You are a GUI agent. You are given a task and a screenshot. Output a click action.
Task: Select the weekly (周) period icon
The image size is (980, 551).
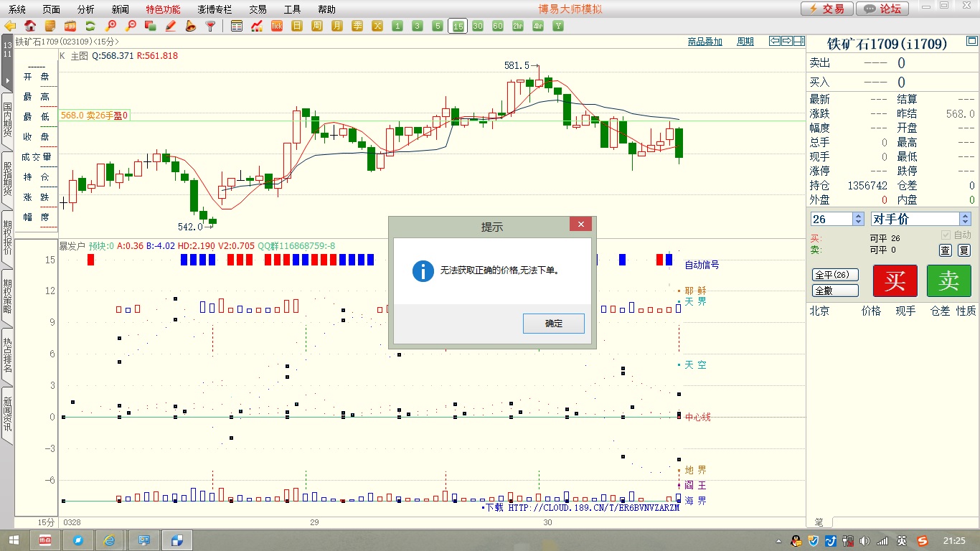pyautogui.click(x=317, y=26)
